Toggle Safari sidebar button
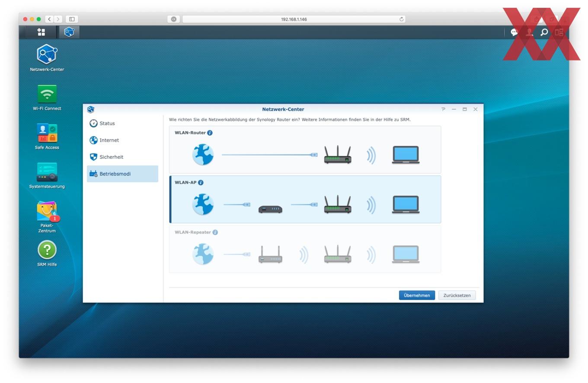588x383 pixels. click(72, 19)
